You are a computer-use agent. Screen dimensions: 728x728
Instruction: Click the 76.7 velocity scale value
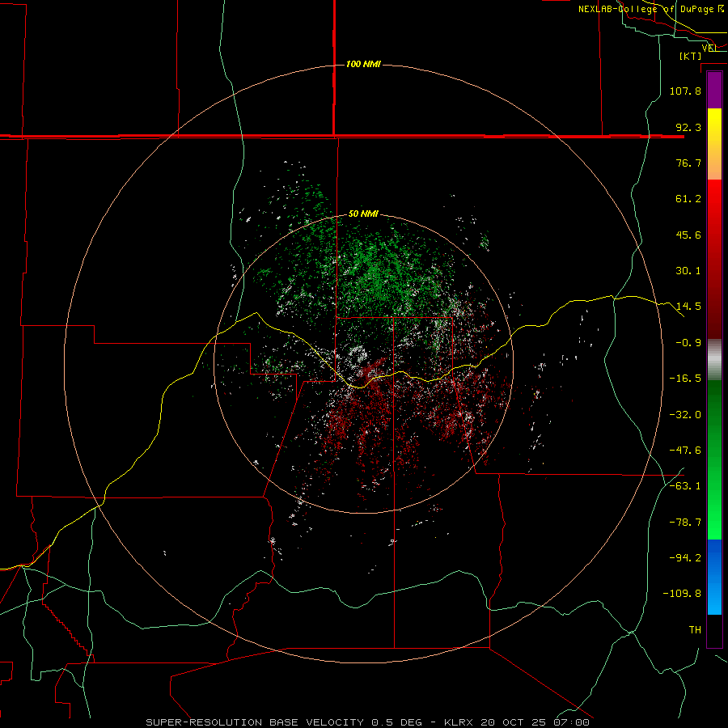coord(688,163)
